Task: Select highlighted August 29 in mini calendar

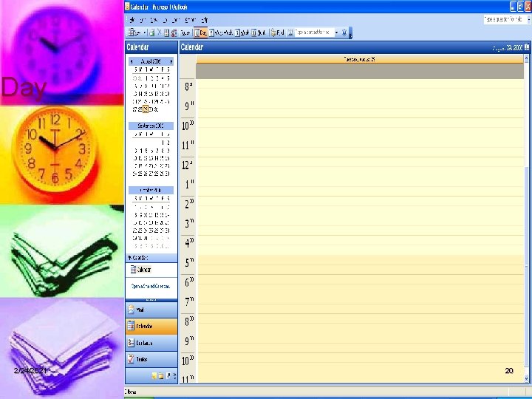Action: pyautogui.click(x=146, y=109)
